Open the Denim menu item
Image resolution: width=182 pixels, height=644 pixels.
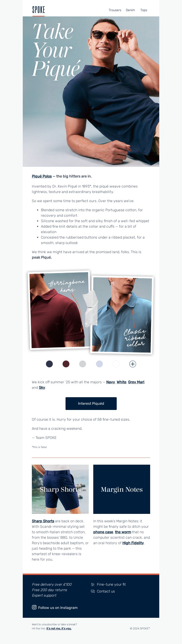coord(130,10)
